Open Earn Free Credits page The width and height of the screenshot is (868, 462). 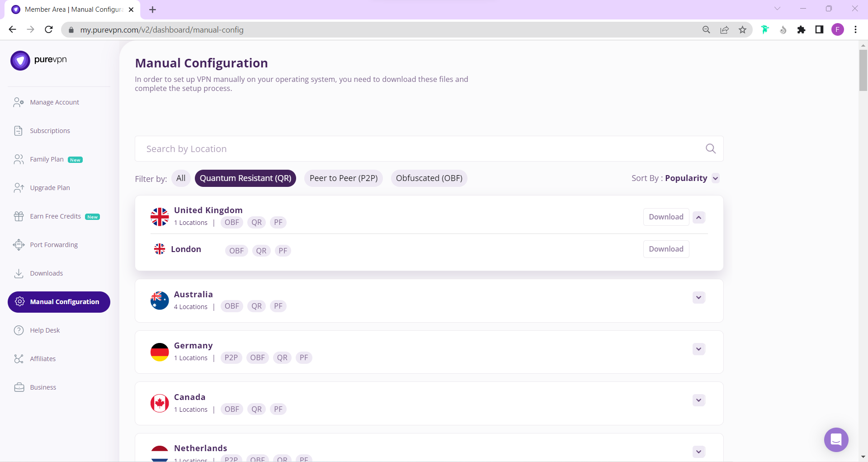pyautogui.click(x=55, y=216)
